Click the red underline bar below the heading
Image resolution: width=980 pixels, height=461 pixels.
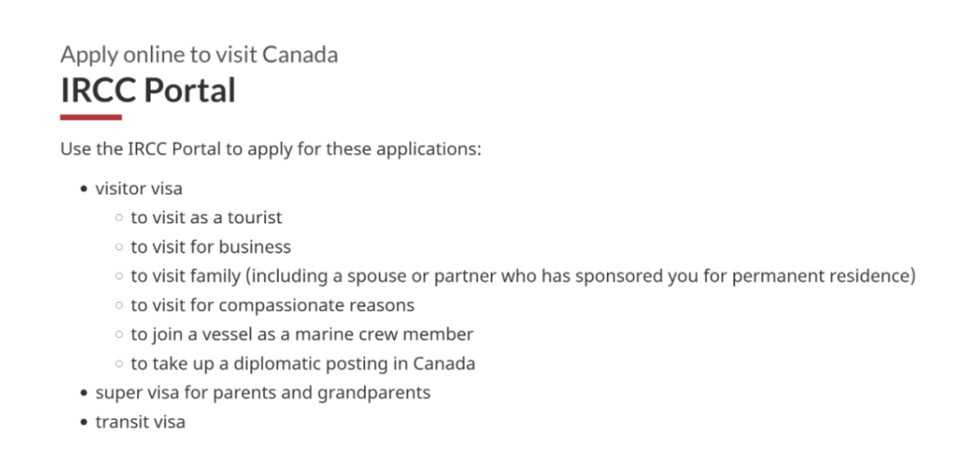(91, 117)
